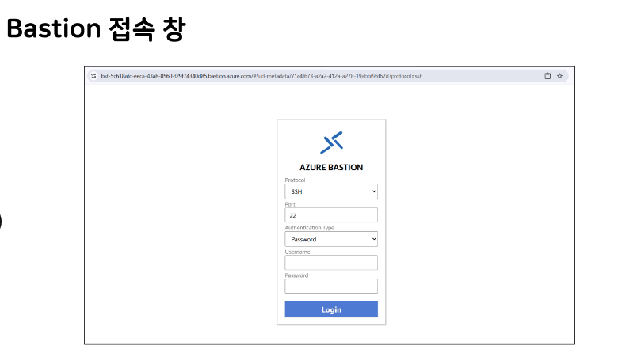The image size is (618, 364).
Task: Click the Port field label
Action: coord(290,204)
